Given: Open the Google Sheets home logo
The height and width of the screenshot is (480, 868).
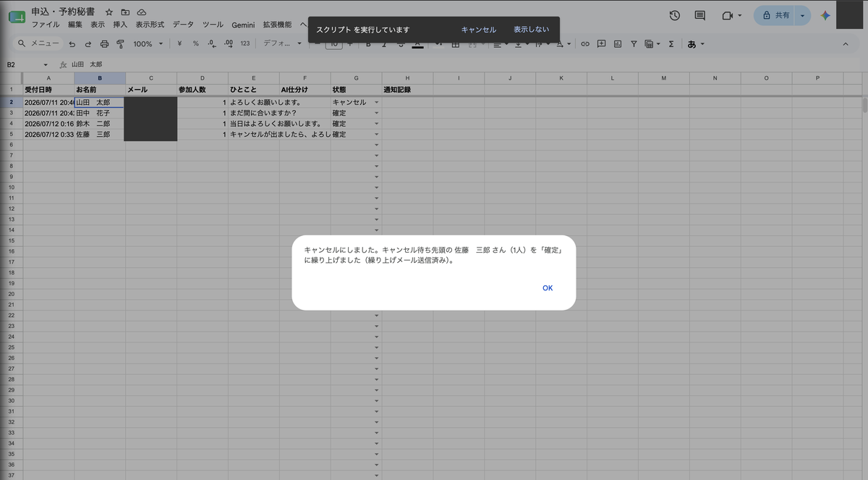Looking at the screenshot, I should click(x=17, y=17).
